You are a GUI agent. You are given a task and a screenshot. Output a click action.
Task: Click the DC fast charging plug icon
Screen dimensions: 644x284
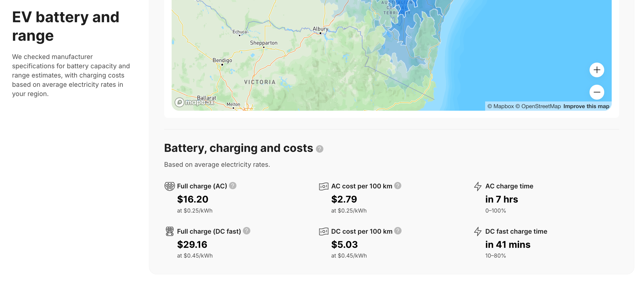tap(170, 231)
